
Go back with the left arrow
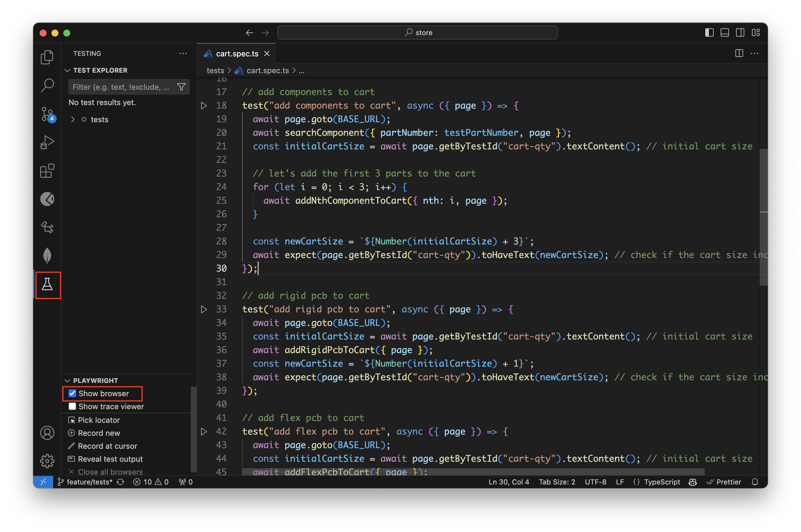coord(250,32)
